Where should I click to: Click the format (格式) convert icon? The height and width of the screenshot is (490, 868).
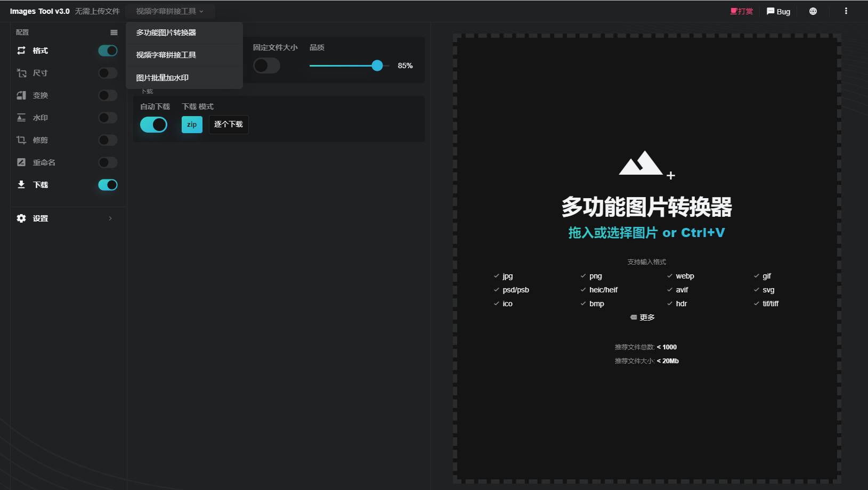click(x=21, y=51)
